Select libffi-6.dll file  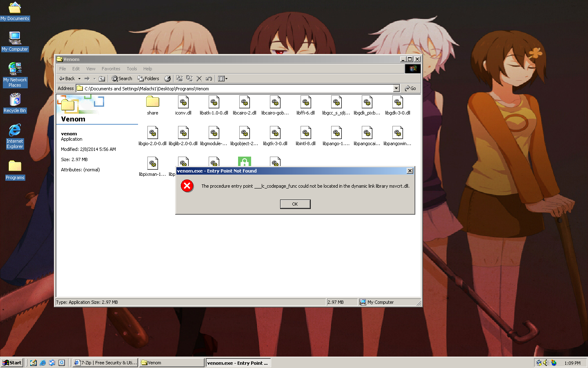[x=306, y=105]
